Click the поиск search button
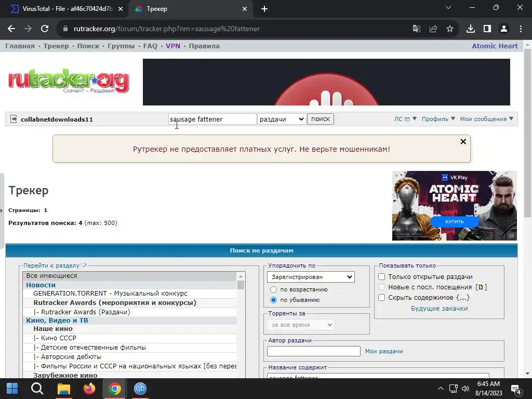The height and width of the screenshot is (399, 532). 321,119
